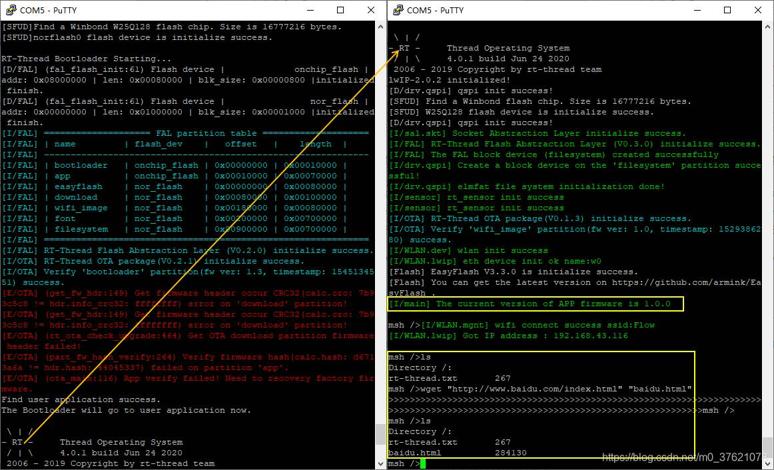Click 'build Jun 24 2020' in the right window
774x470 pixels.
coord(524,59)
